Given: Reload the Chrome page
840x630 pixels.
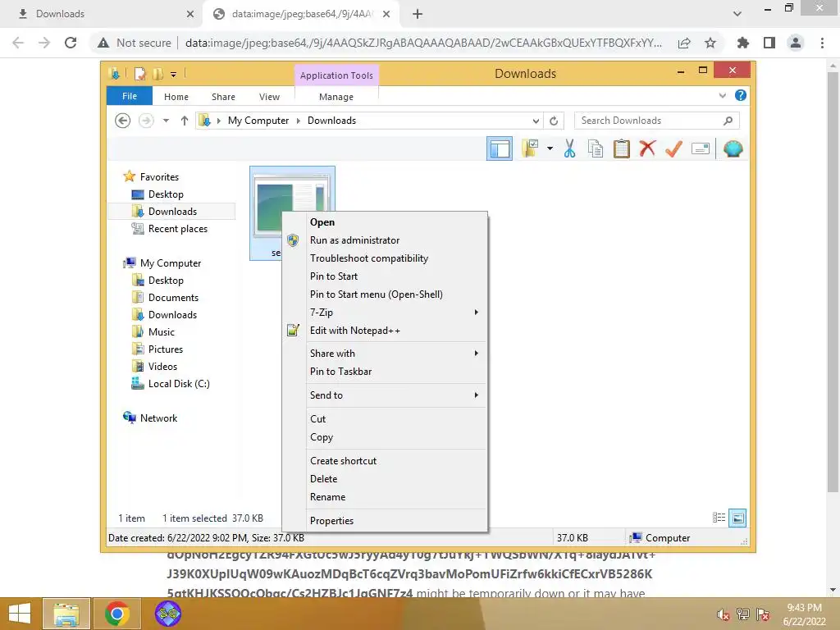Looking at the screenshot, I should (x=71, y=43).
